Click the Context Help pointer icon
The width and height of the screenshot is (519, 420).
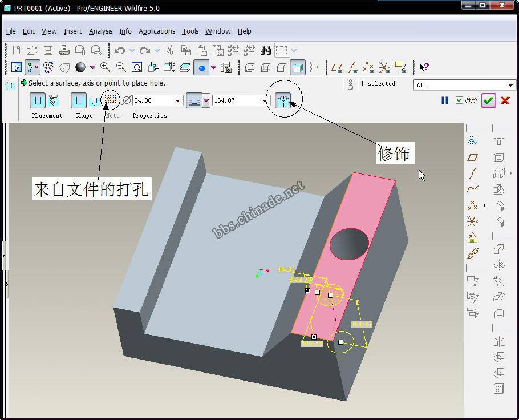[424, 67]
